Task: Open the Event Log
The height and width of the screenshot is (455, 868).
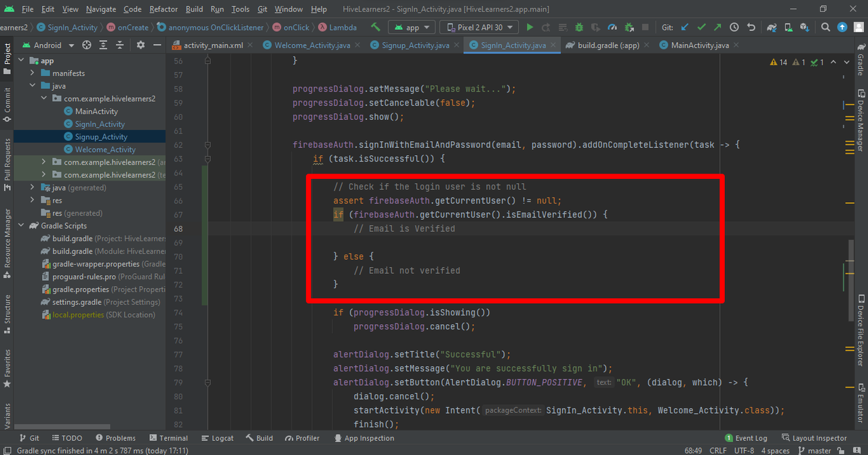Action: [x=746, y=438]
